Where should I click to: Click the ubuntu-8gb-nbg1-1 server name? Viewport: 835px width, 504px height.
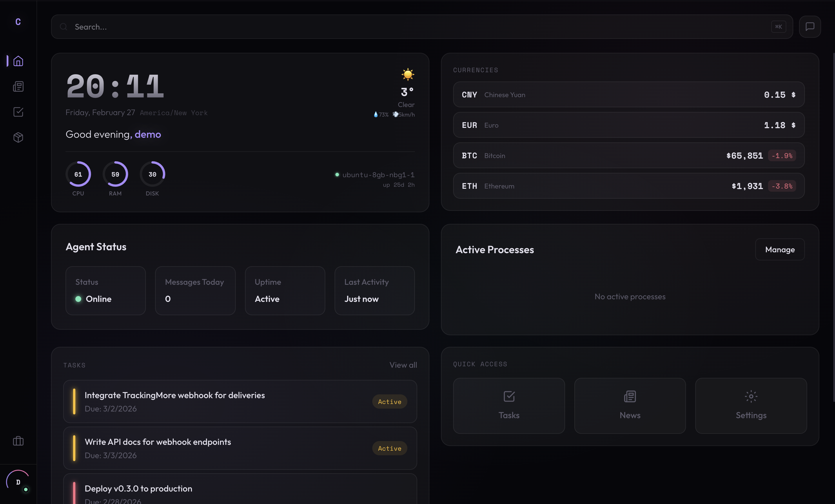pyautogui.click(x=378, y=175)
